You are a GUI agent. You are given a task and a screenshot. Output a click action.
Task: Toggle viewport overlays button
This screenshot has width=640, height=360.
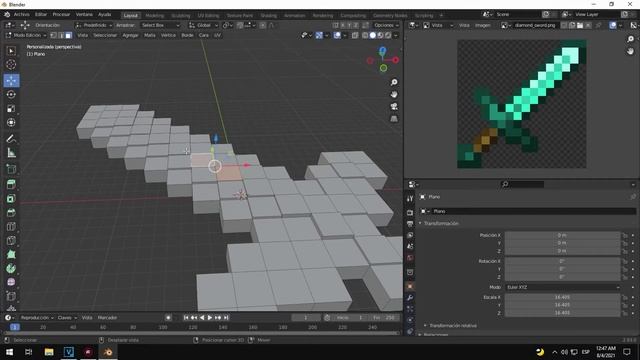coord(337,36)
